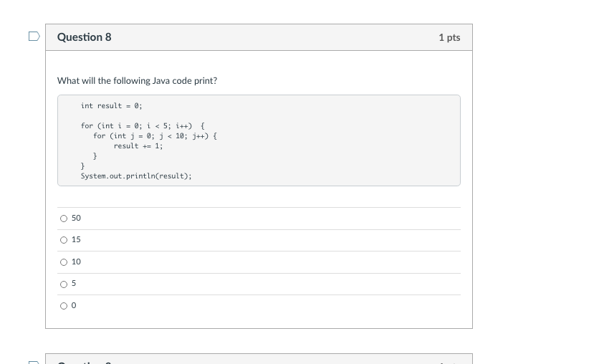The image size is (599, 364).
Task: Flag Question 8 for review
Action: click(34, 37)
